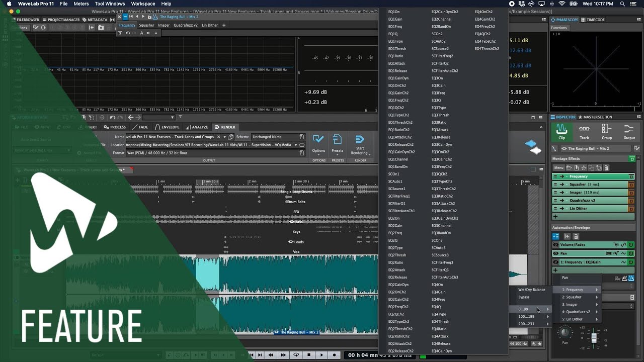Viewport: 644px width, 362px height.
Task: Click the render Format field
Action: point(215,153)
